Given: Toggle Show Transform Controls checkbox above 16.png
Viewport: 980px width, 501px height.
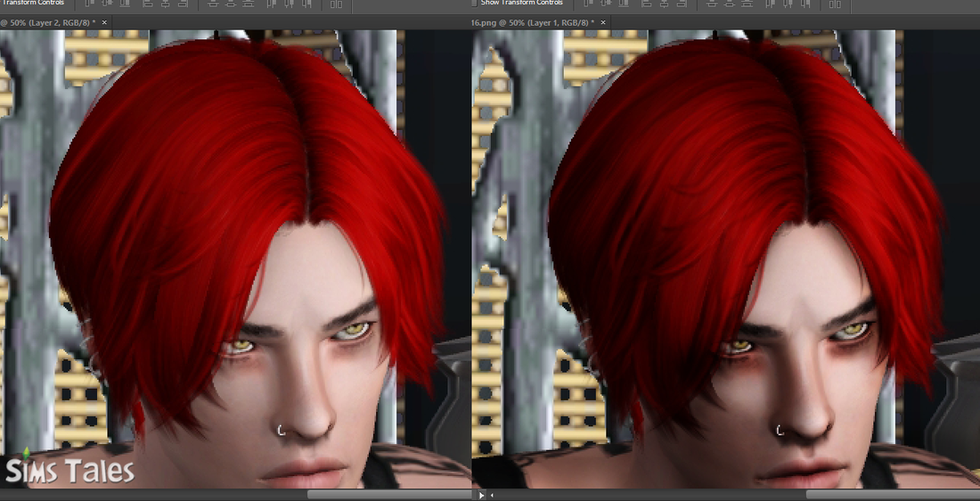Looking at the screenshot, I should click(x=474, y=3).
